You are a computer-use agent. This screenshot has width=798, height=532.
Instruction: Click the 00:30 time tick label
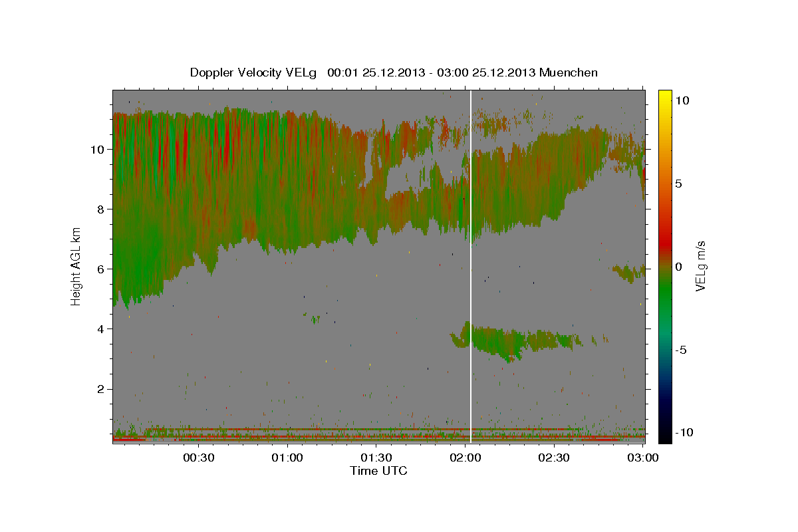pyautogui.click(x=198, y=458)
